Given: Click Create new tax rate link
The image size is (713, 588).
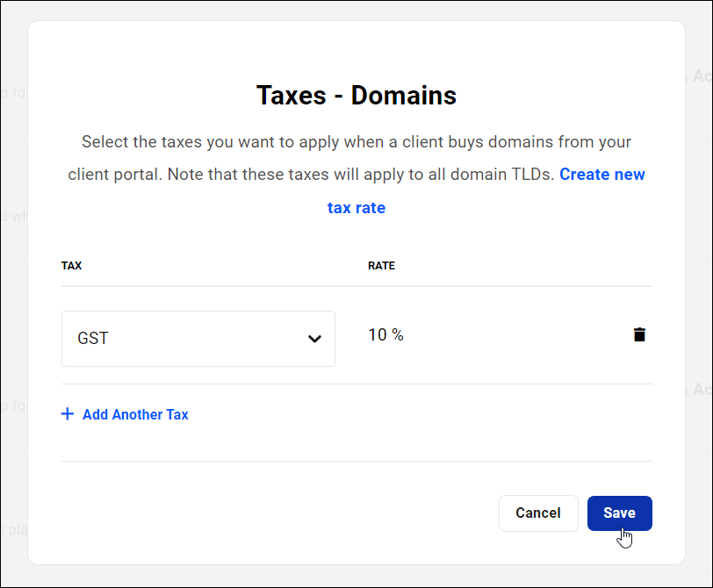Looking at the screenshot, I should 602,175.
